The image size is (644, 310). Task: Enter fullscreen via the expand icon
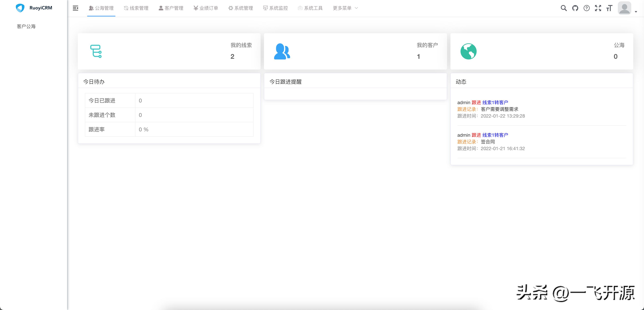point(598,8)
